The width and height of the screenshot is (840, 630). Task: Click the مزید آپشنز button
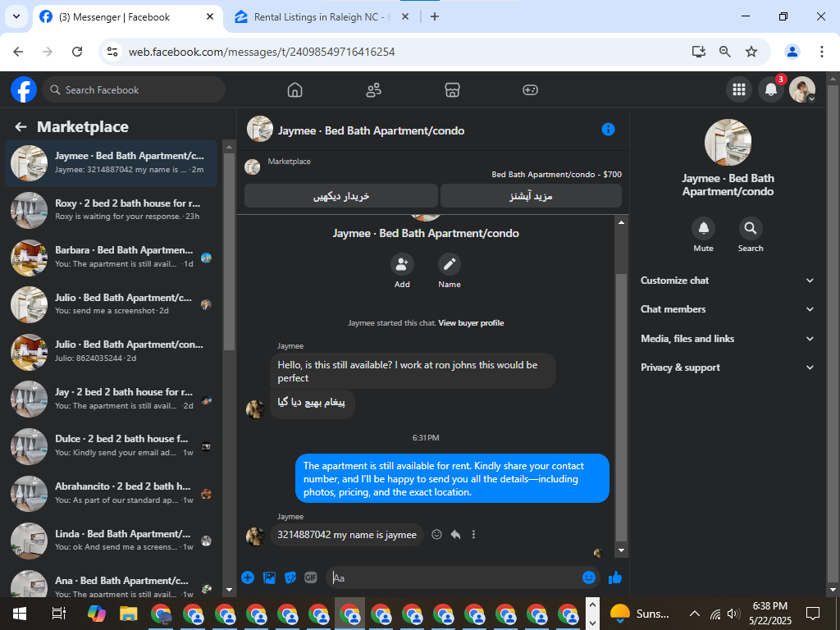pyautogui.click(x=531, y=196)
